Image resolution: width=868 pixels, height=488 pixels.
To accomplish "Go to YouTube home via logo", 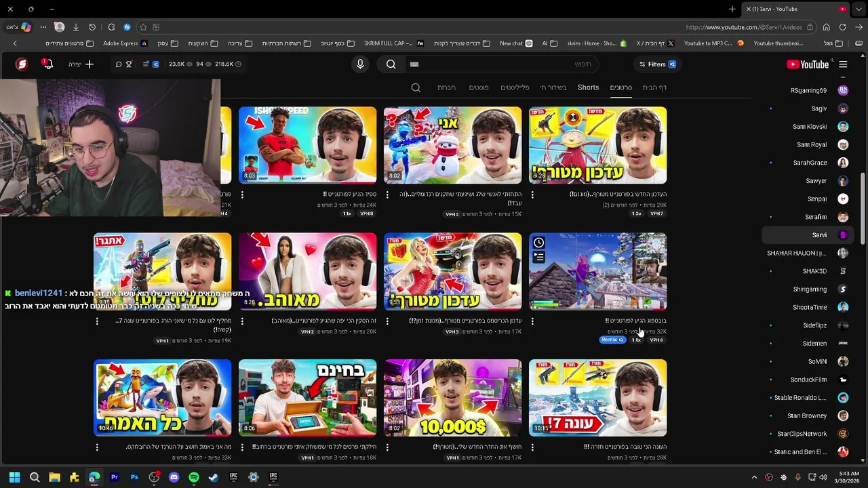I will 808,64.
